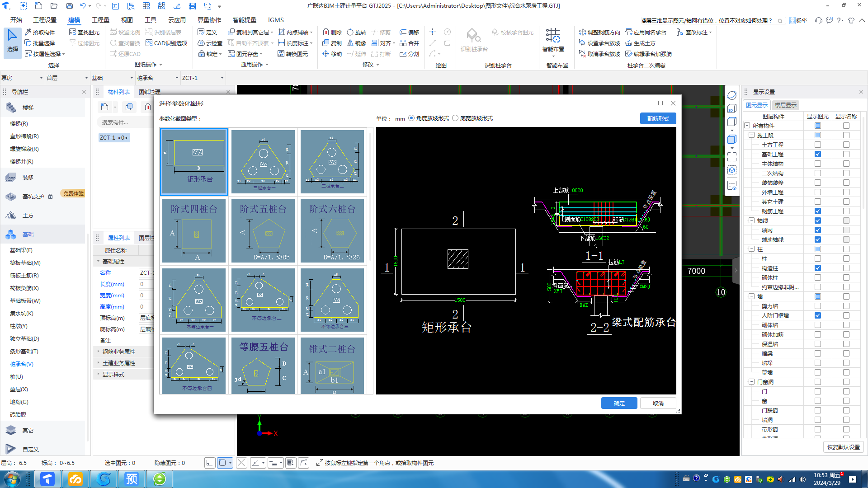This screenshot has width=868, height=488.
Task: Click 恢复默认设置 button
Action: pos(843,447)
